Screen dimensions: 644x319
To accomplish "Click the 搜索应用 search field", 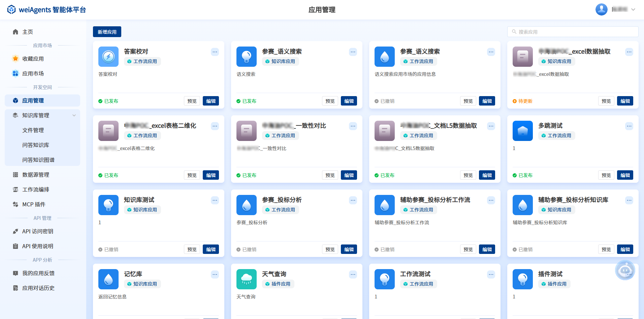I will [x=573, y=32].
